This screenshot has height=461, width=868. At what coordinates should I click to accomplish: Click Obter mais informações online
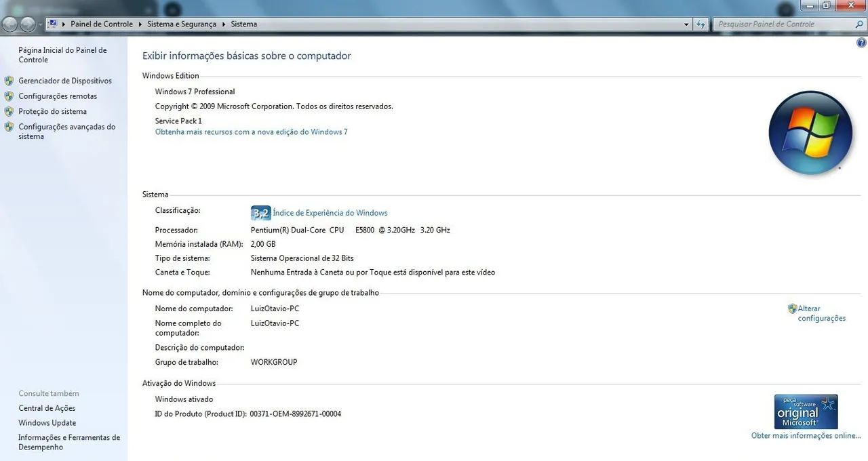(806, 435)
